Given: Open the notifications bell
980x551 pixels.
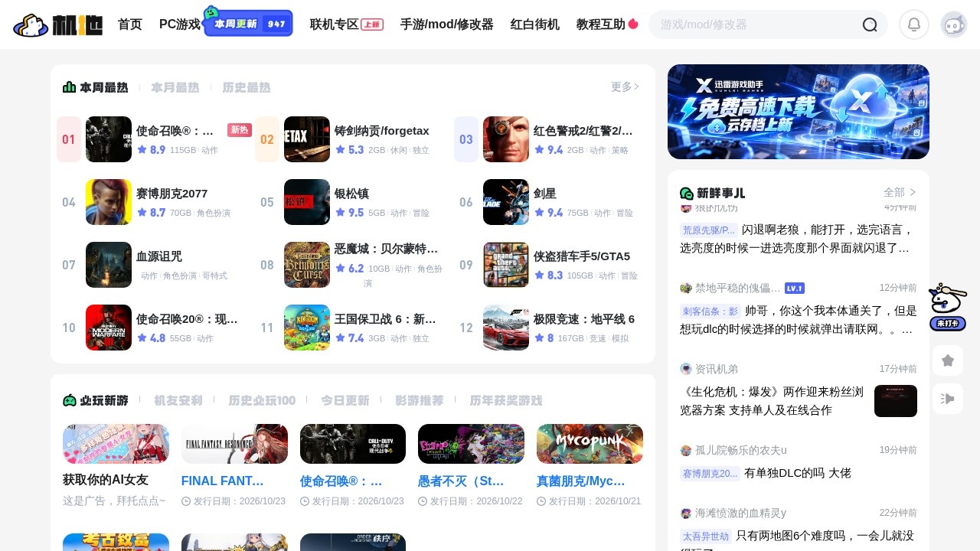Looking at the screenshot, I should [x=914, y=24].
